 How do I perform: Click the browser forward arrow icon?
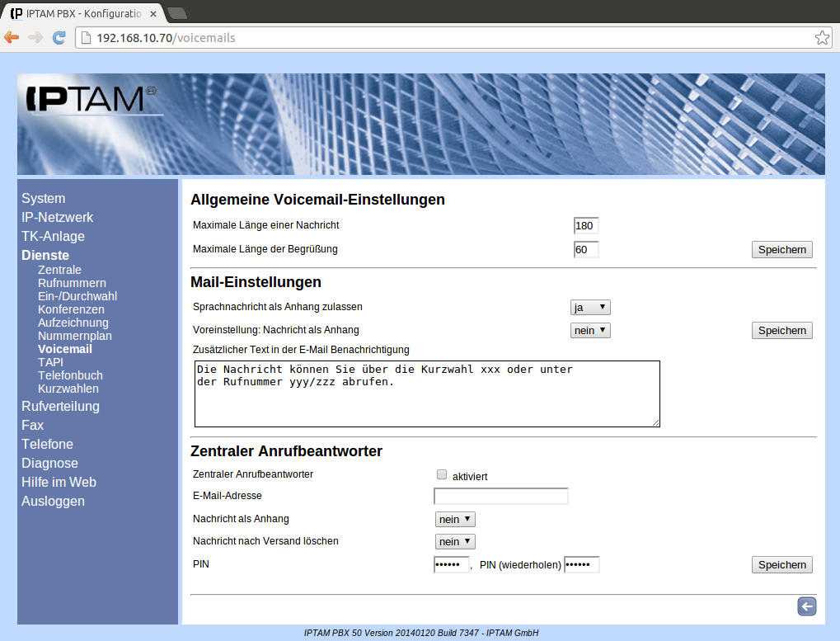click(x=35, y=37)
